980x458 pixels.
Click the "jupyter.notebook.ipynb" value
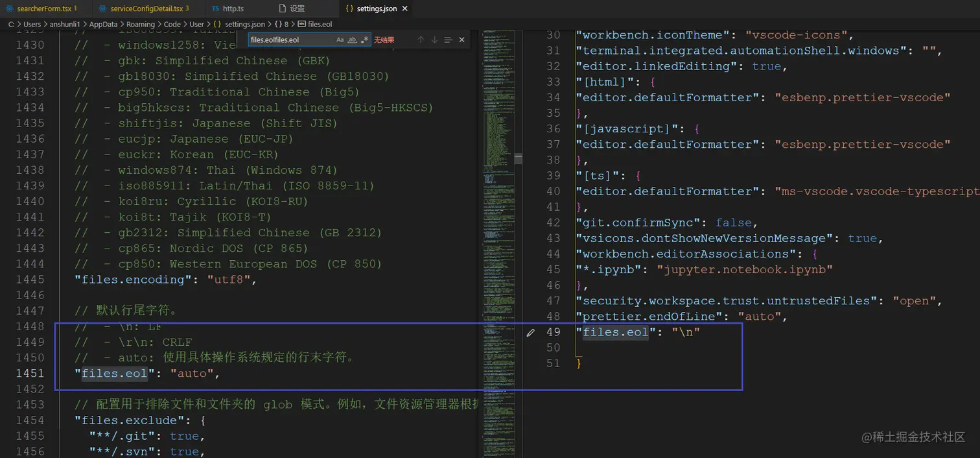(745, 269)
